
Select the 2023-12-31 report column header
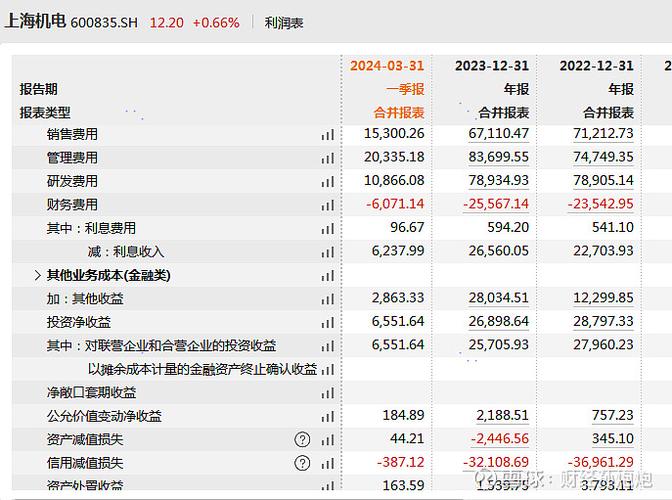(x=492, y=66)
